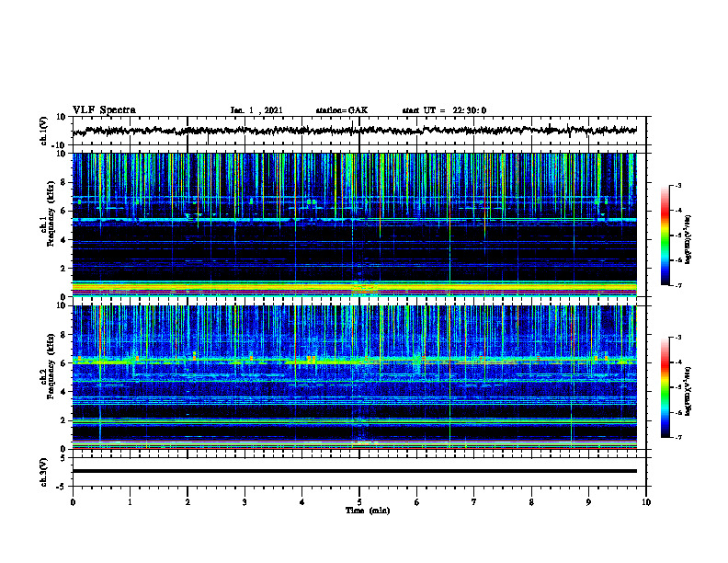728x563 pixels.
Task: Click time axis tick label "4"
Action: tap(302, 502)
